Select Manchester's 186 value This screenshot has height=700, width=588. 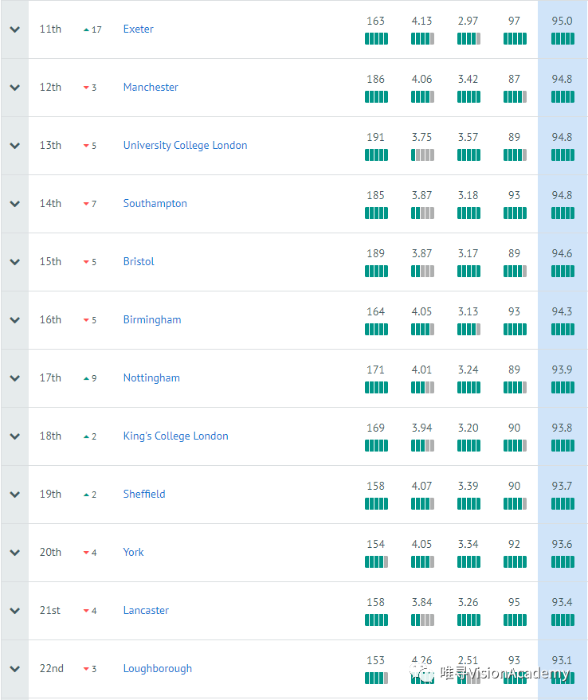point(375,79)
